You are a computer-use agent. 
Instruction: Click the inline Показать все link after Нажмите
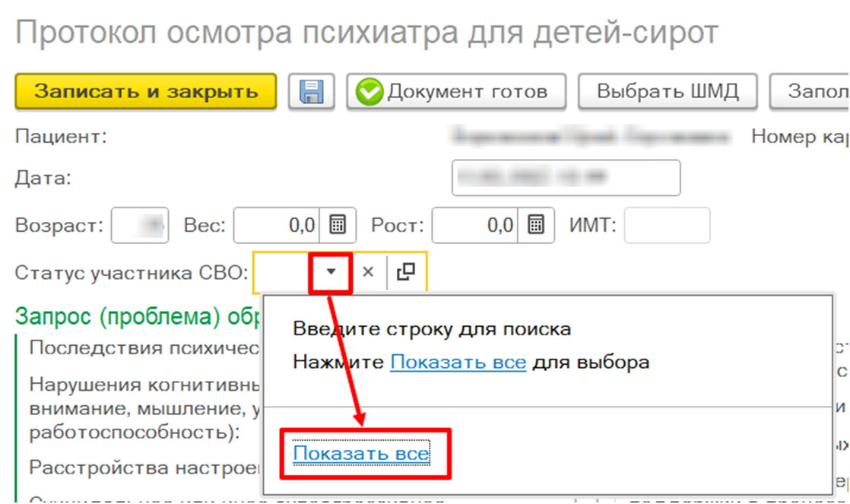coord(458,363)
